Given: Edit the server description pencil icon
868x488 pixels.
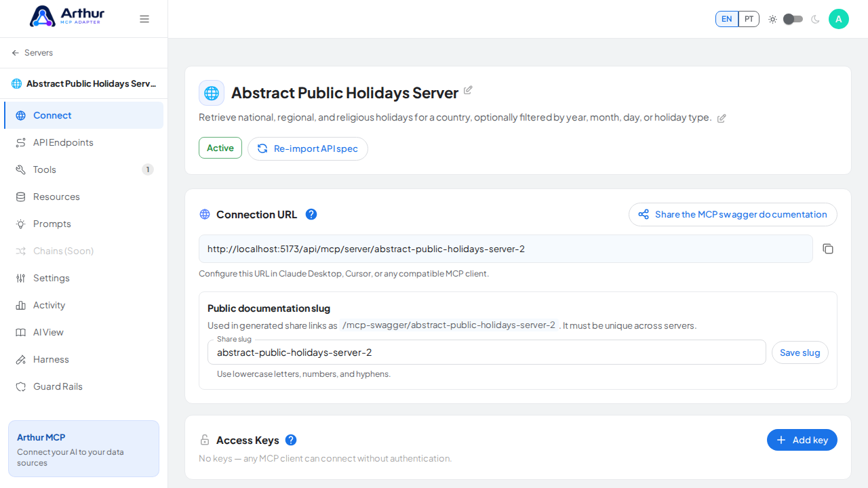Looking at the screenshot, I should (x=722, y=118).
